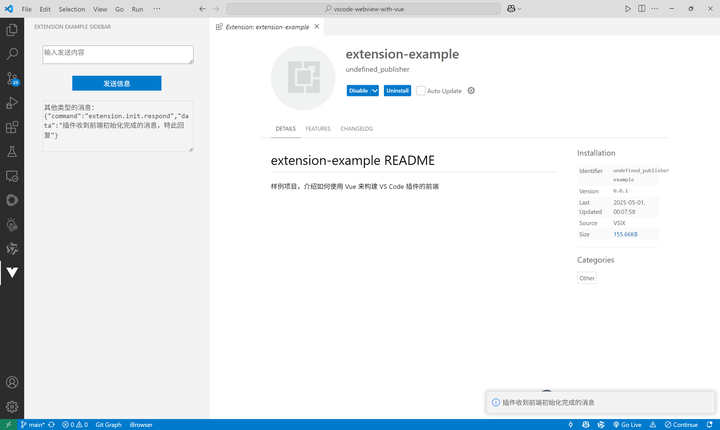Viewport: 720px width, 430px height.
Task: Select the Vue extension-example sidebar icon
Action: pos(12,272)
